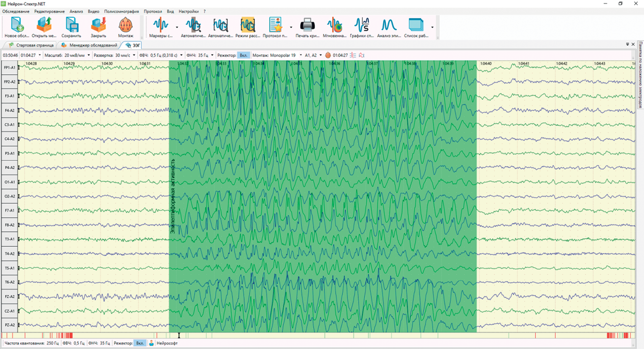
Task: Open the Редактирование menu
Action: [x=49, y=11]
